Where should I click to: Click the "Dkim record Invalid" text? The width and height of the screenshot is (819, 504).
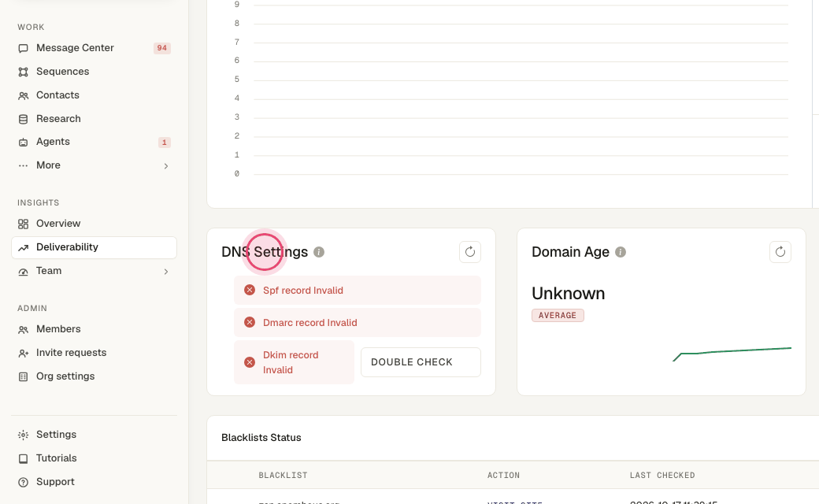click(x=291, y=362)
